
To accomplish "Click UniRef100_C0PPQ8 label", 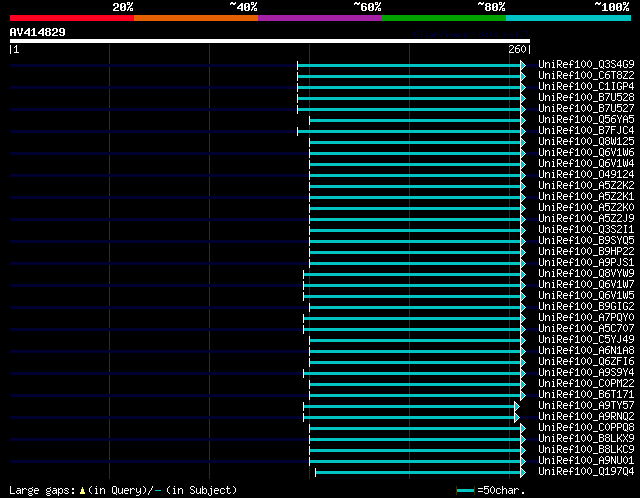I will (x=586, y=428).
